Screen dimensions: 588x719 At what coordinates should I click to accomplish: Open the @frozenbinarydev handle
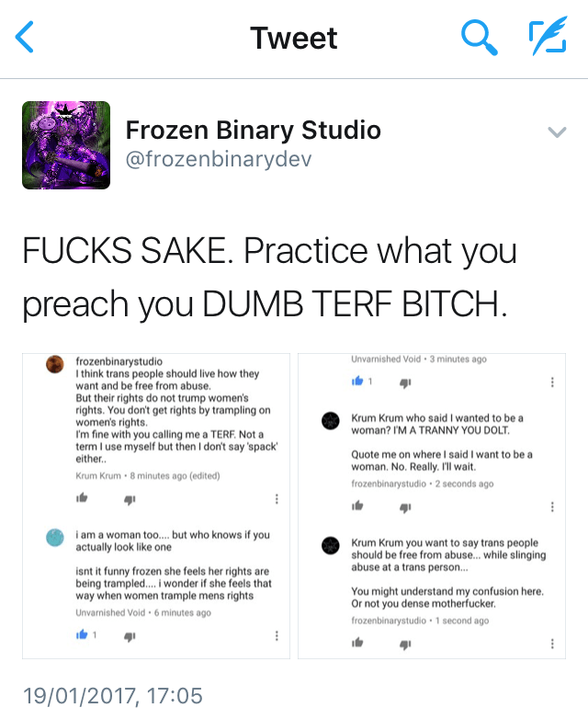click(219, 159)
